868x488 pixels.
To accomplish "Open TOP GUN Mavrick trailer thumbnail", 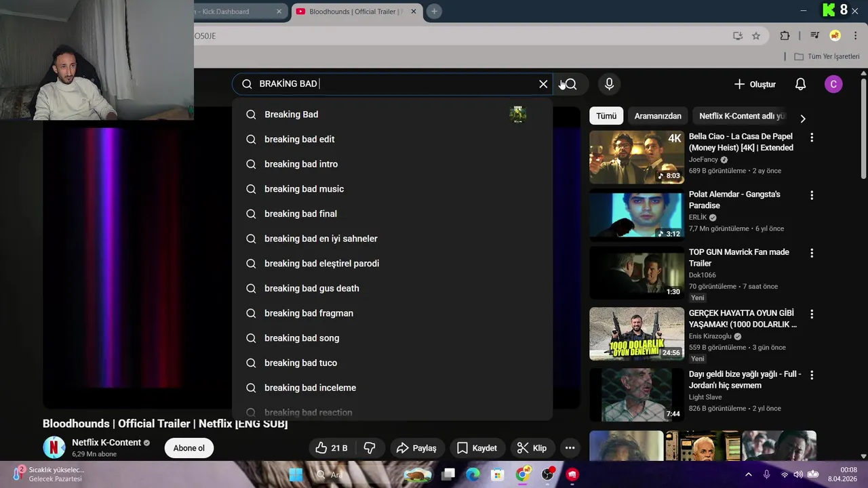I will 637,272.
